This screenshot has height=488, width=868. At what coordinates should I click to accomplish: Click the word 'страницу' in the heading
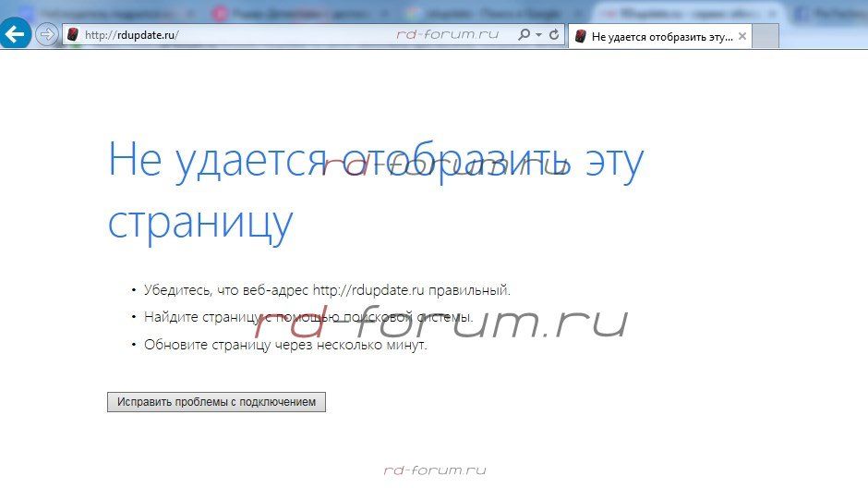[x=200, y=222]
